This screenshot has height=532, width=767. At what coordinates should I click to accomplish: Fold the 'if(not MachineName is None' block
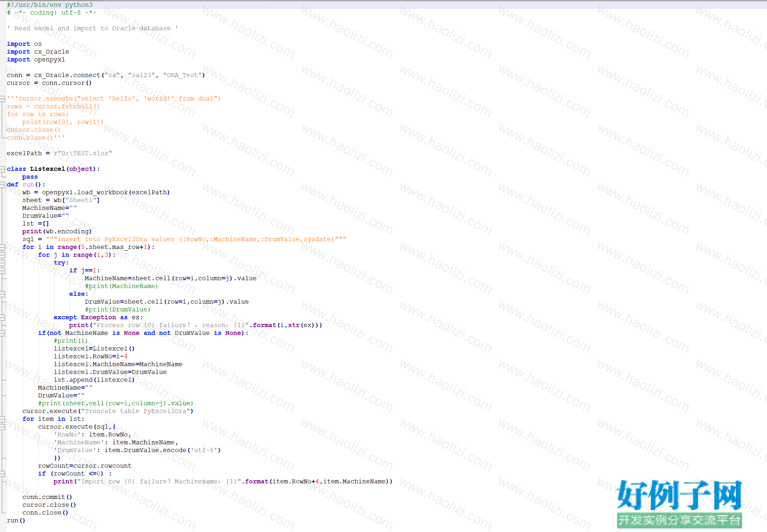tap(2, 333)
